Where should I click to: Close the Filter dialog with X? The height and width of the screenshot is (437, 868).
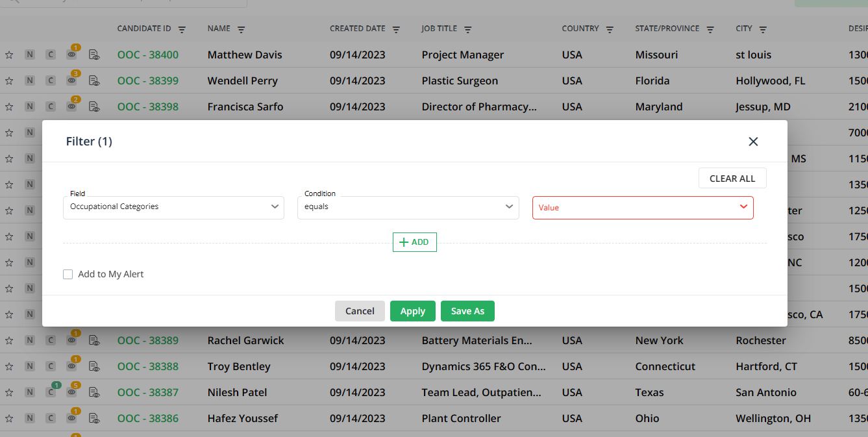click(x=753, y=142)
